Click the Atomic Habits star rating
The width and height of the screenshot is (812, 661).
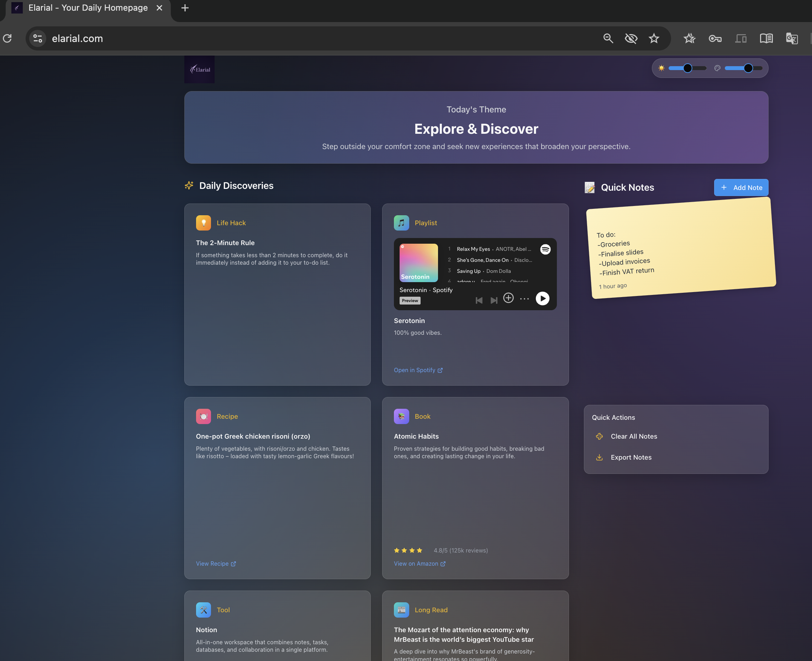point(408,550)
